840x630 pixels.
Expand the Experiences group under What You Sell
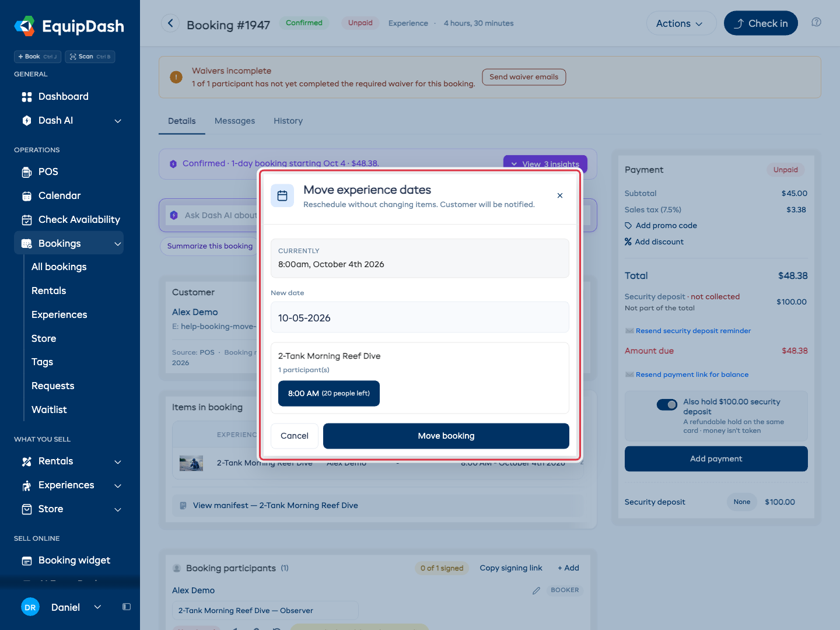[x=118, y=485]
